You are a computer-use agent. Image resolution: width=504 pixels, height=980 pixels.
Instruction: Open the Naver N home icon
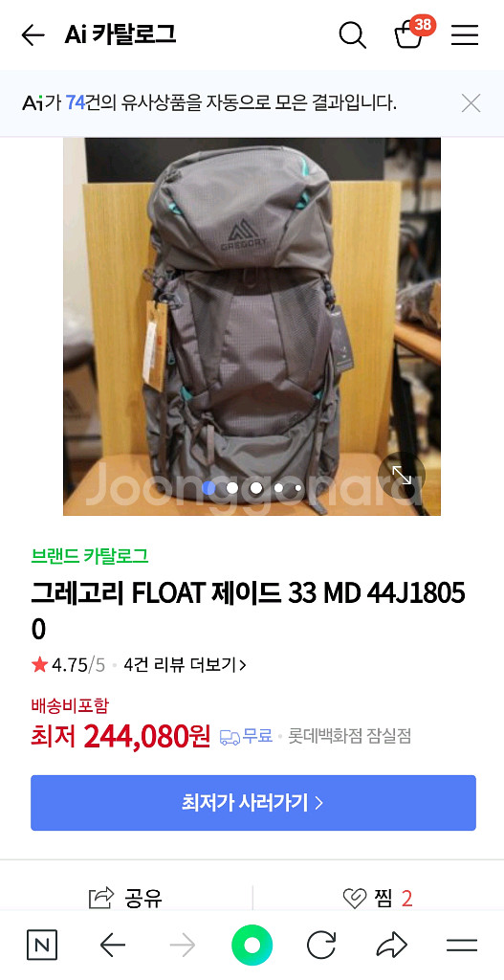[x=42, y=945]
